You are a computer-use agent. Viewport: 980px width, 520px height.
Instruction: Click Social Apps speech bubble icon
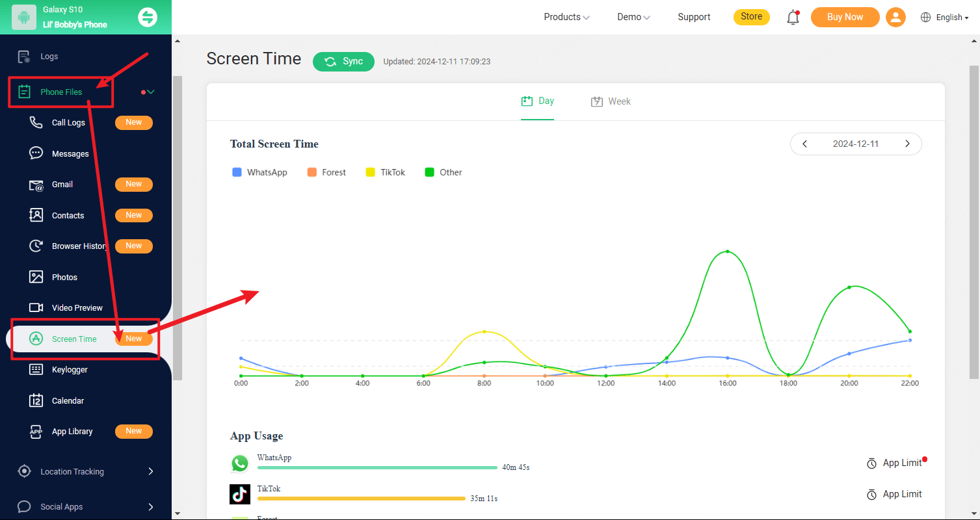pyautogui.click(x=24, y=506)
